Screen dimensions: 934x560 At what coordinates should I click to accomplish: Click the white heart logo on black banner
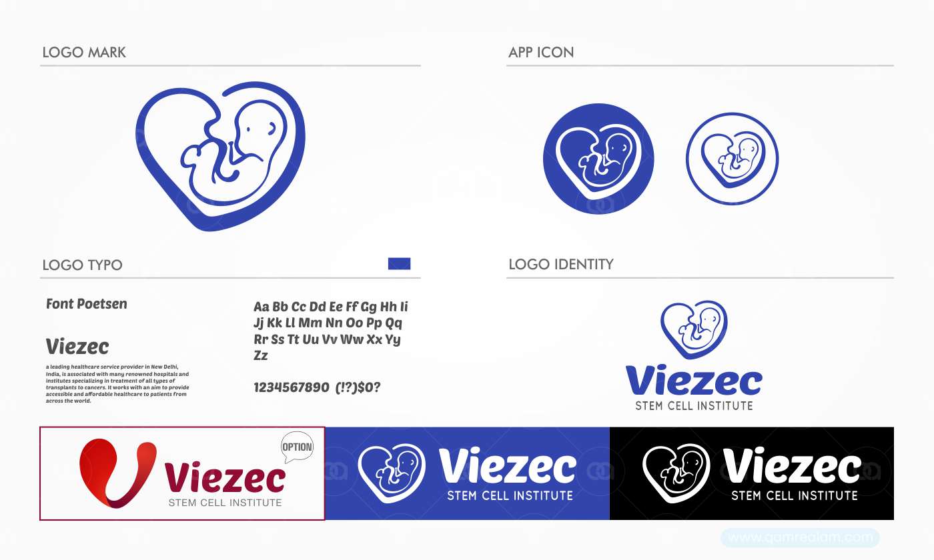coord(676,473)
